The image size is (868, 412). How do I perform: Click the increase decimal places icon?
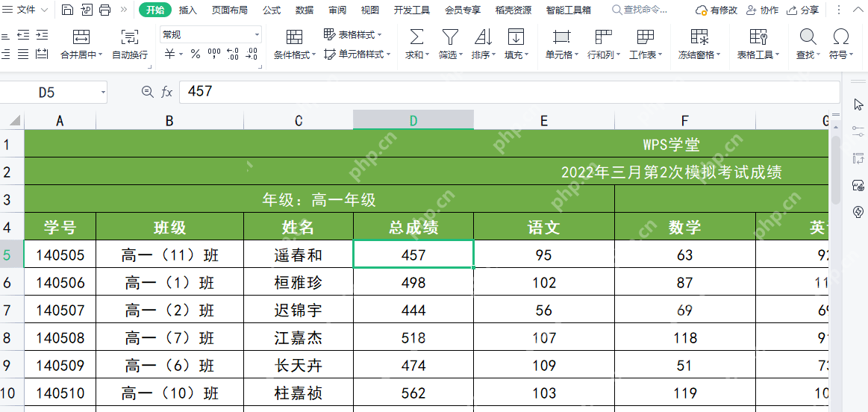pos(233,54)
